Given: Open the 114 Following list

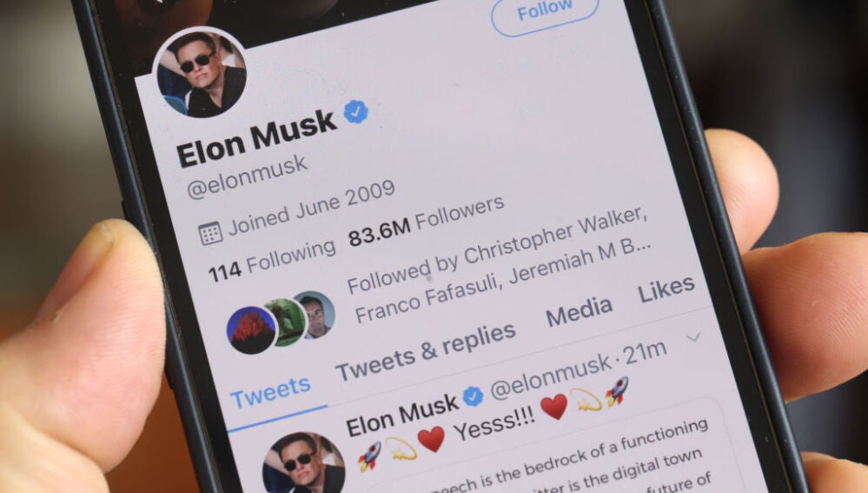Looking at the screenshot, I should click(x=272, y=260).
